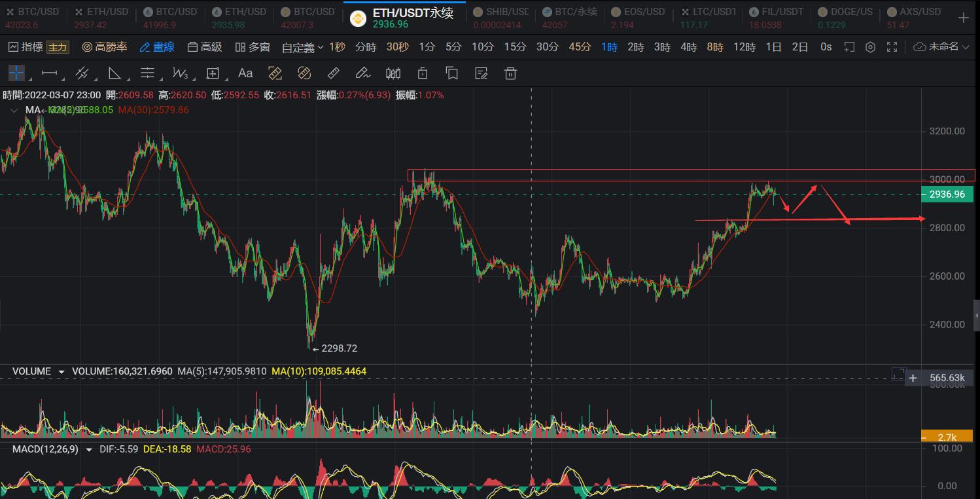980x499 pixels.
Task: Toggle the 畫線 drawing toolbar
Action: point(157,47)
